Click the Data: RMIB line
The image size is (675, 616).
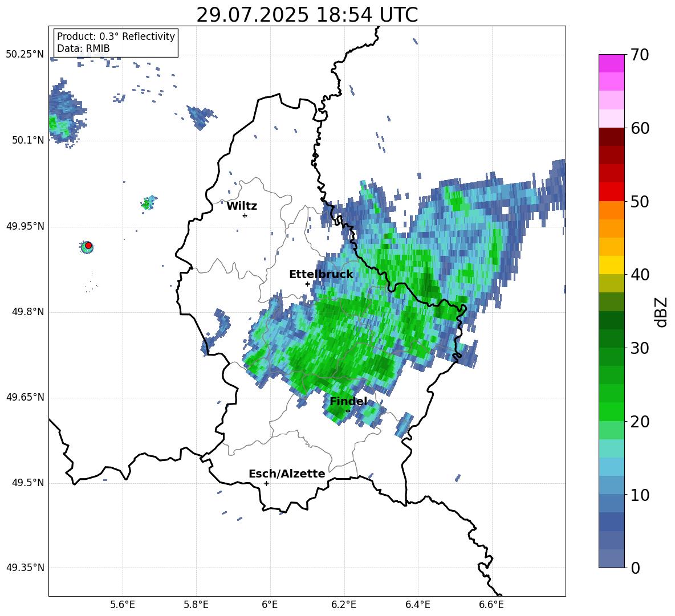coord(83,48)
